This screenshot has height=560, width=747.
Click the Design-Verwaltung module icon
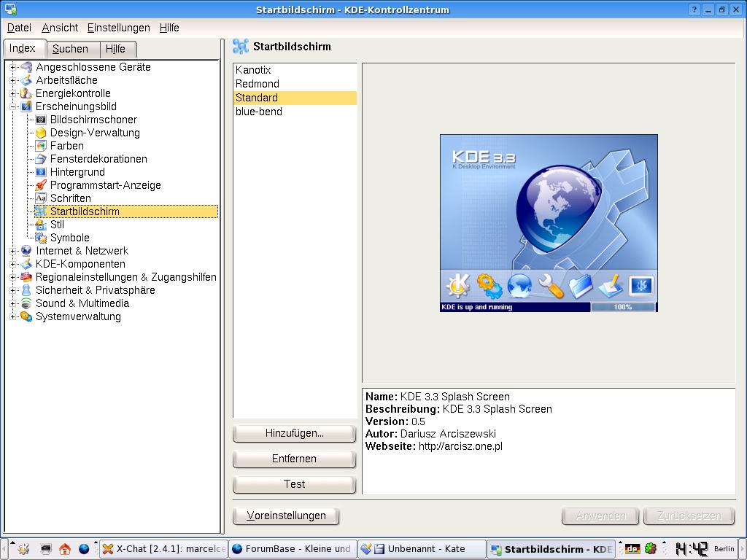click(x=41, y=133)
